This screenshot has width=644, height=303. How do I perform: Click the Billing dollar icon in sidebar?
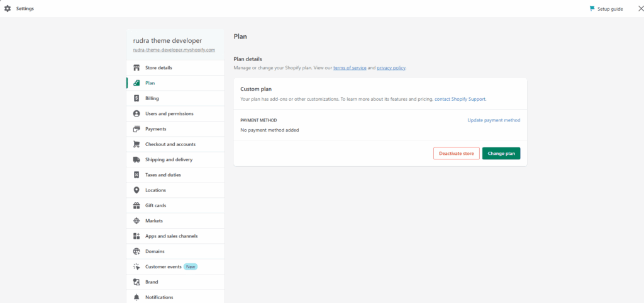[x=136, y=98]
